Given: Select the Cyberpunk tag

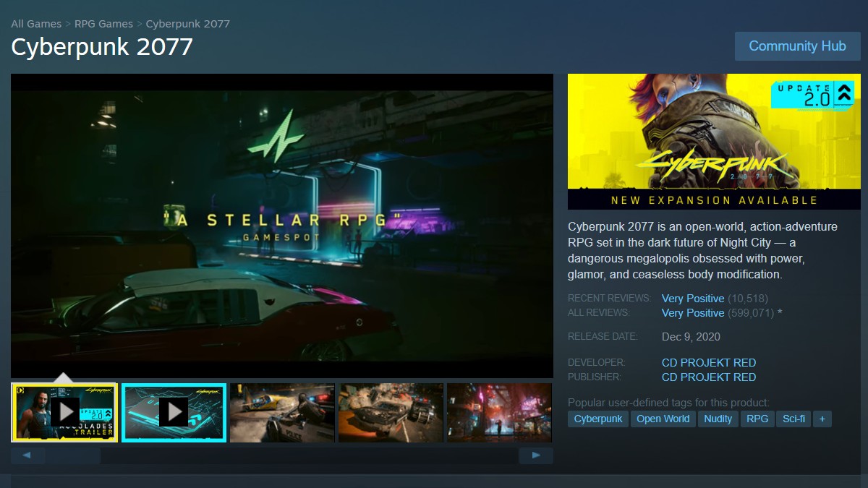Looking at the screenshot, I should tap(597, 419).
